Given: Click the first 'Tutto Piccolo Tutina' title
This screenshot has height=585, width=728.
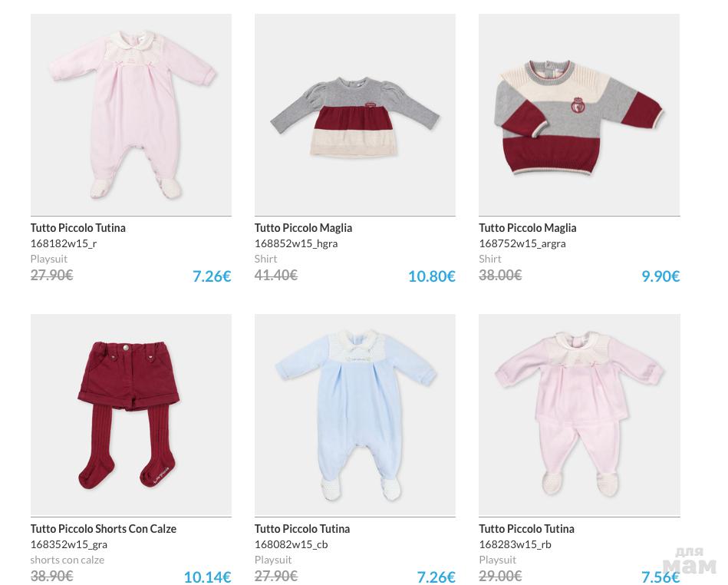Looking at the screenshot, I should coord(77,228).
